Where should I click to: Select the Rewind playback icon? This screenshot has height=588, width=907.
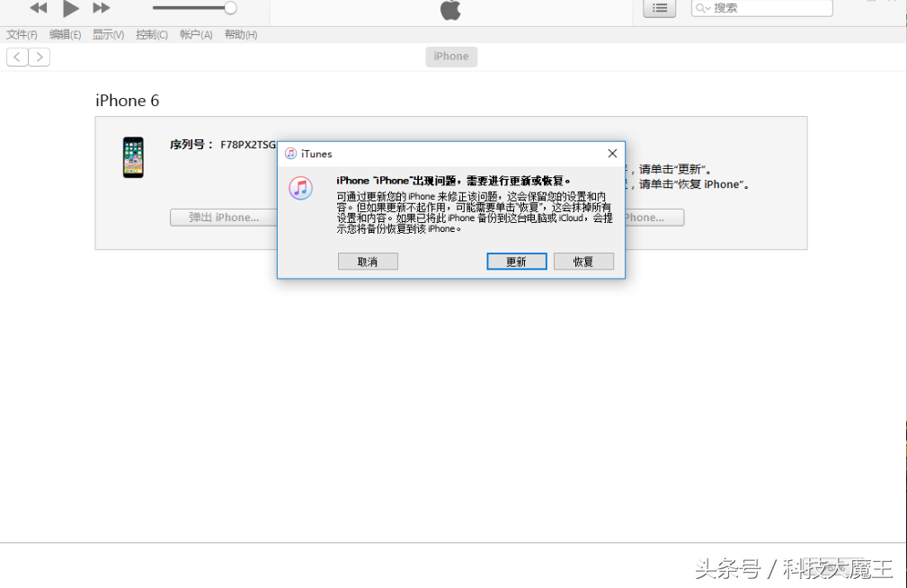(x=38, y=10)
